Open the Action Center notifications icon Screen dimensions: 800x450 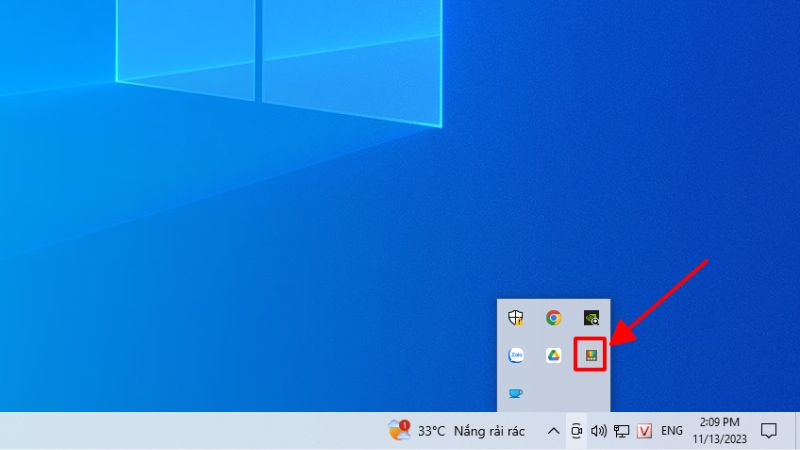[x=769, y=431]
